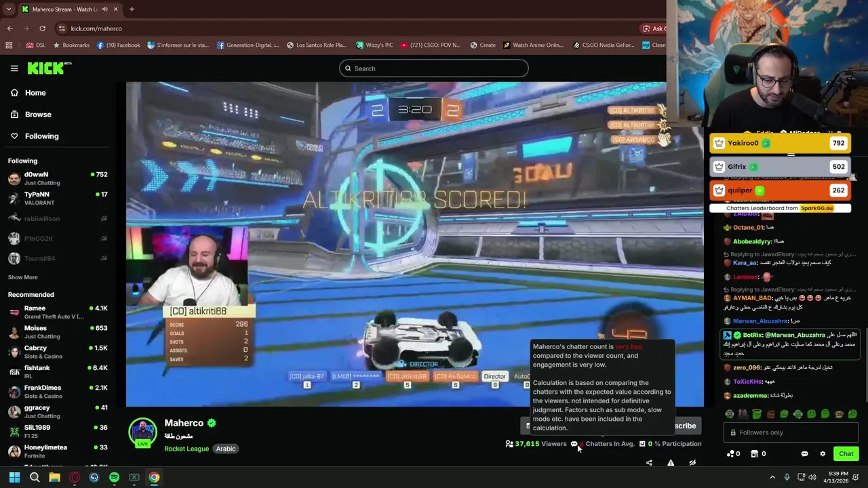
Task: Open recommended channel ggracey
Action: pyautogui.click(x=58, y=411)
